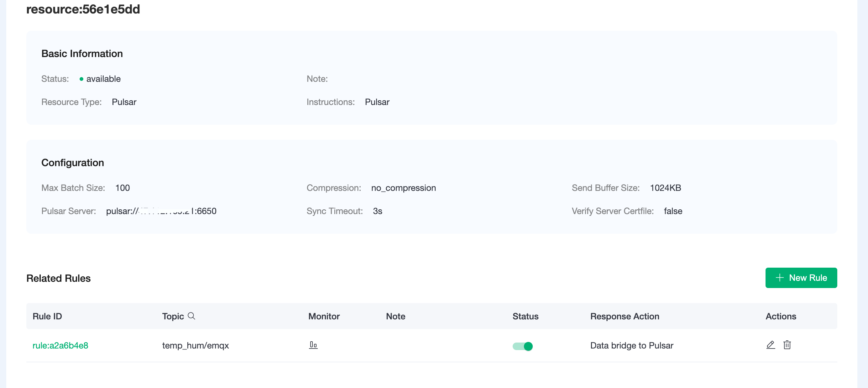The height and width of the screenshot is (388, 868).
Task: Click the Actions column header
Action: 781,316
